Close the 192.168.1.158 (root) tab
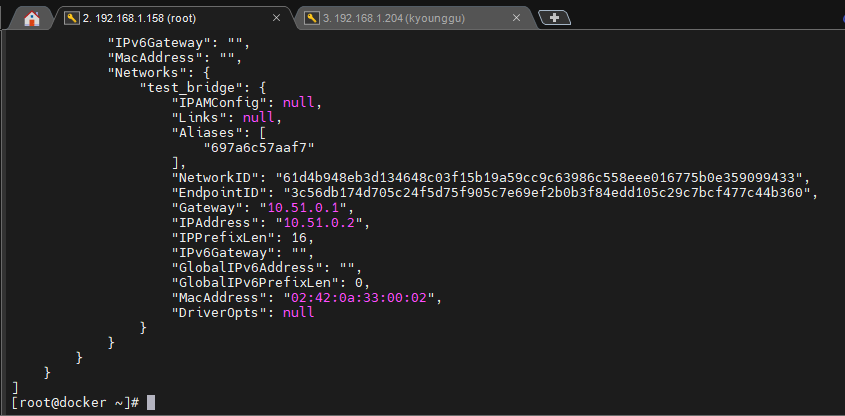Screen dimensions: 845x416 tap(276, 18)
